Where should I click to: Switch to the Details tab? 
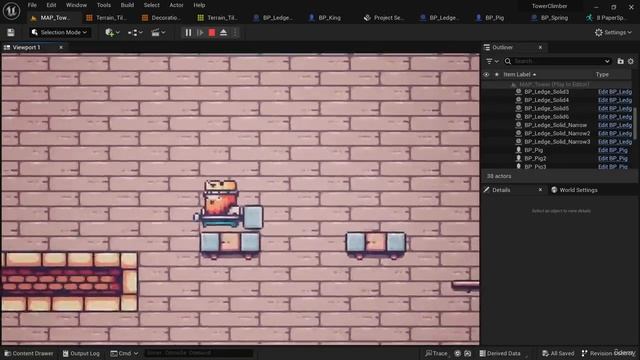pos(501,190)
